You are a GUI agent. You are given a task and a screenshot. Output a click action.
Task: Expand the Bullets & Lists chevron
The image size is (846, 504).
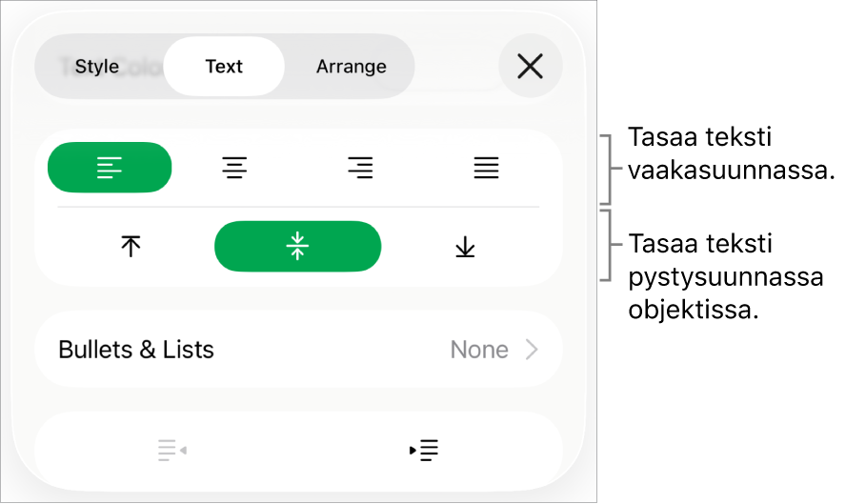533,350
